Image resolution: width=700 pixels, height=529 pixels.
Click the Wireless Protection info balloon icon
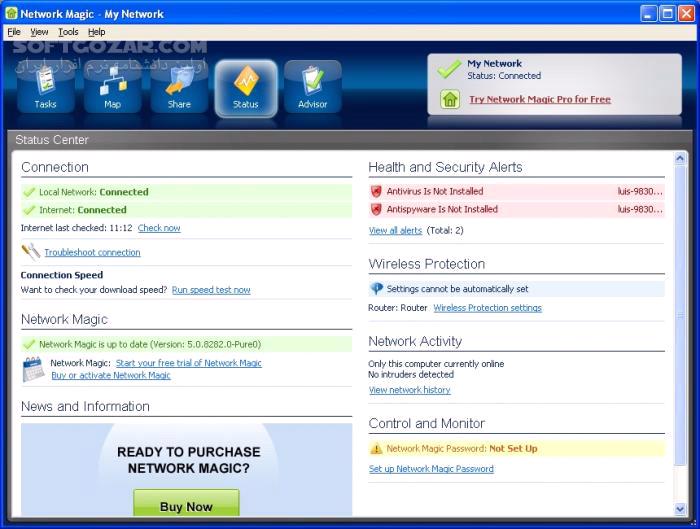pos(376,289)
